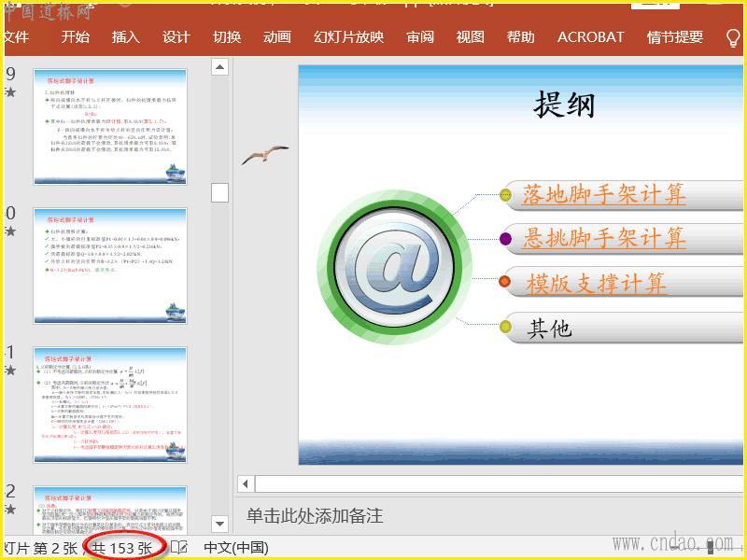
Task: Select the 其他 text item on slide
Action: [549, 329]
